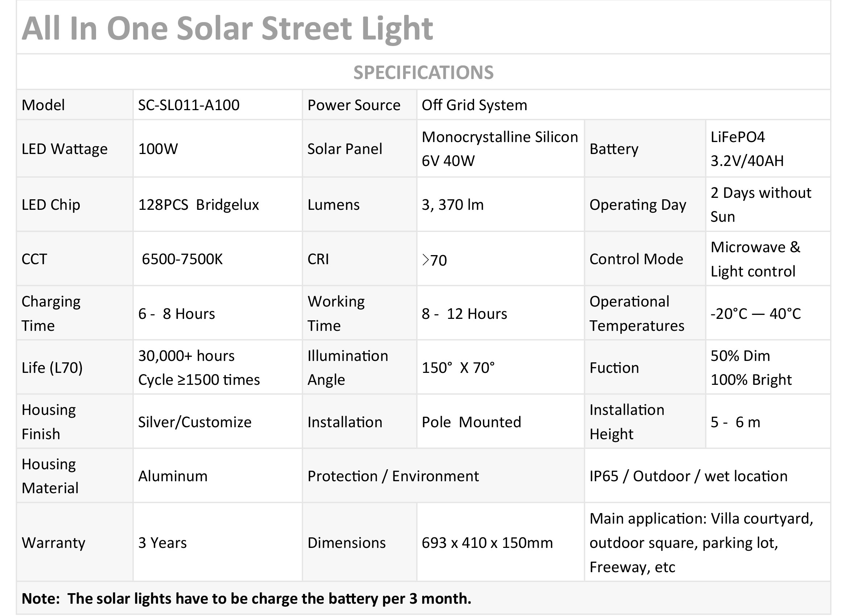
Task: Select the 'Monocrystalline Silicon 6V 40W' cell
Action: [500, 149]
